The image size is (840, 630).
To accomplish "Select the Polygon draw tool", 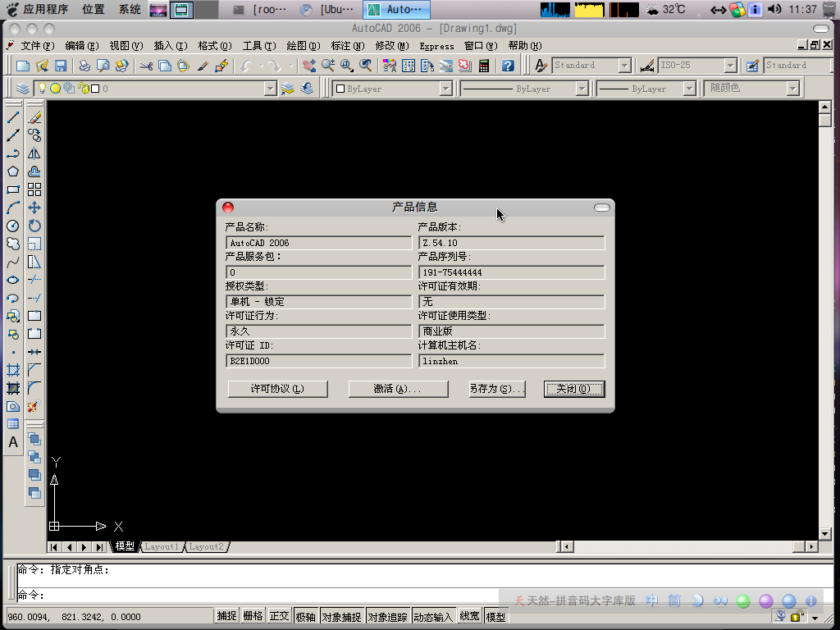I will [x=13, y=171].
